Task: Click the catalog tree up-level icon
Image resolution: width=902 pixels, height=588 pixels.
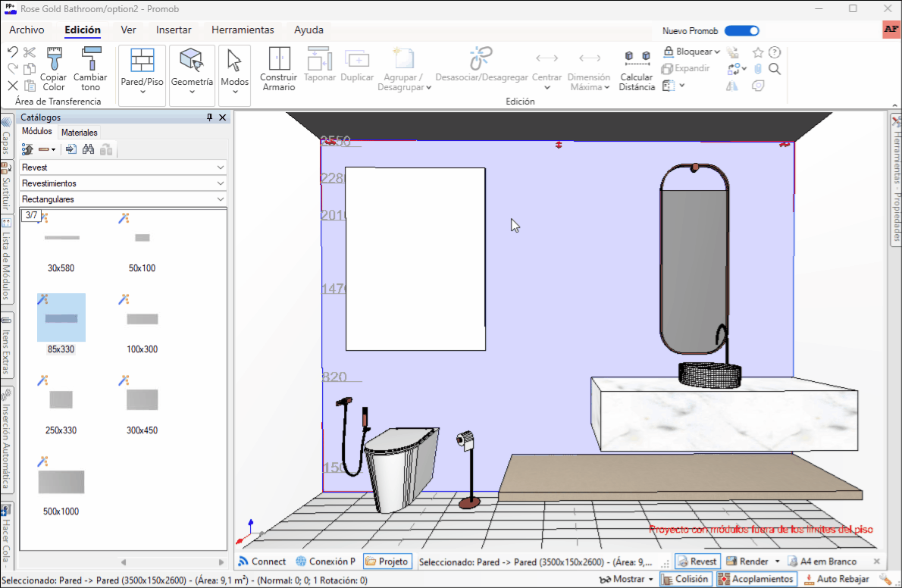Action: 27,149
